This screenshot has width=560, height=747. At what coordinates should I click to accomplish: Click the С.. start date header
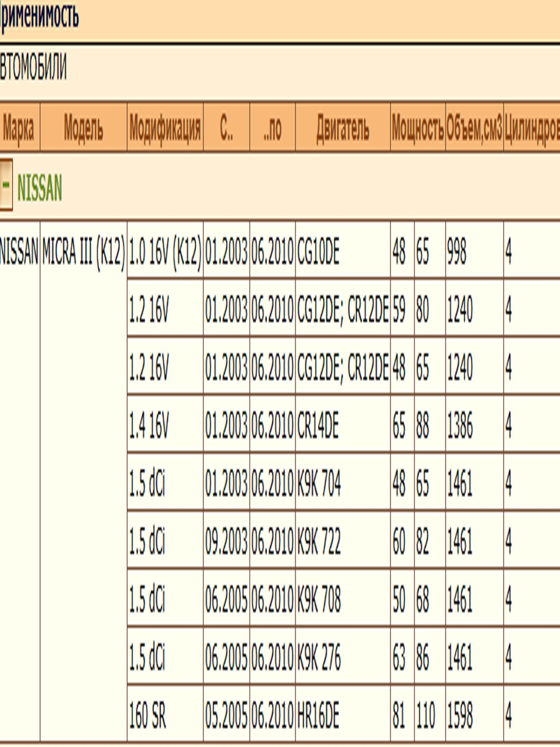[226, 128]
